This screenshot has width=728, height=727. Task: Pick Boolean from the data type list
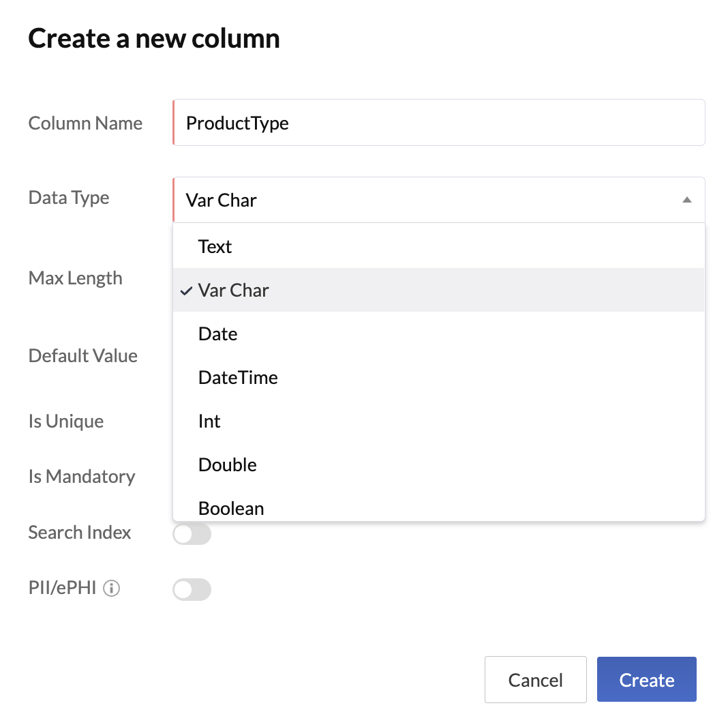point(230,508)
